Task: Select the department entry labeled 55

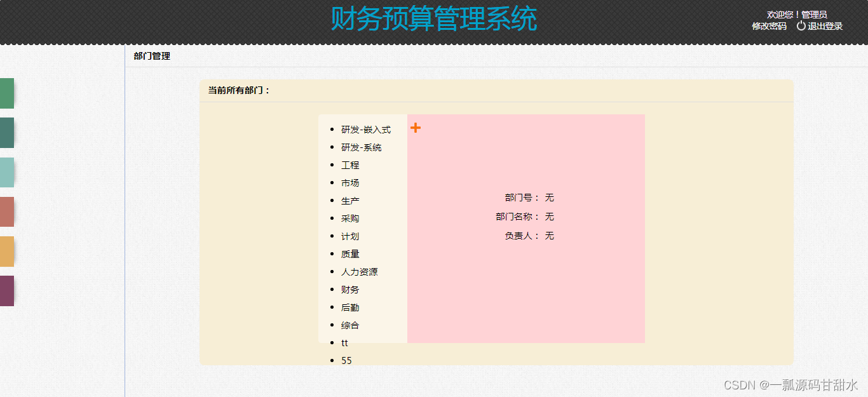Action: click(x=345, y=360)
